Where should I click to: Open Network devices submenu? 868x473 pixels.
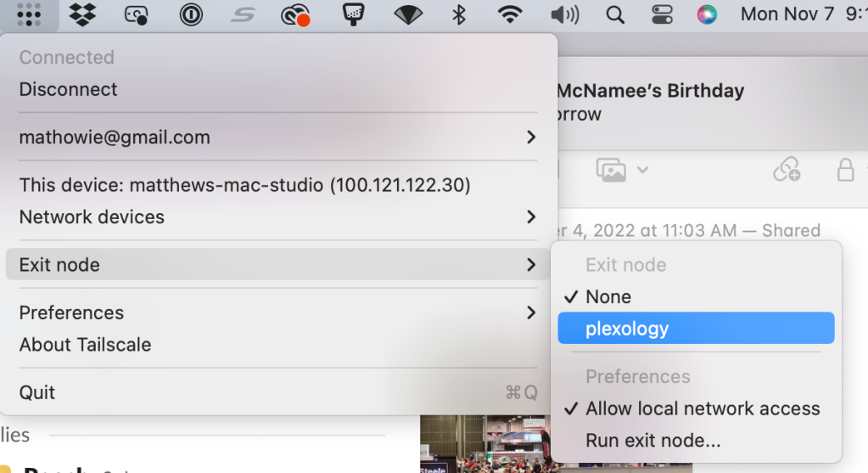click(278, 217)
